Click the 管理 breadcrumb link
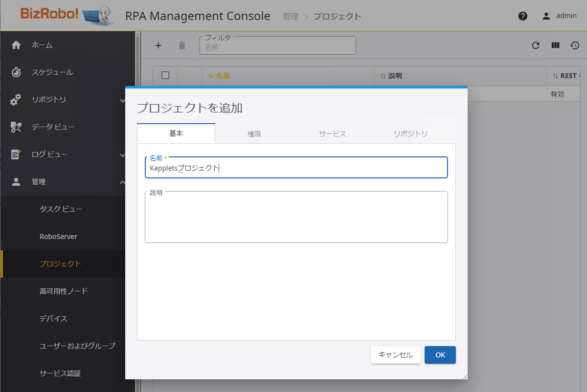This screenshot has height=392, width=587. (x=291, y=17)
